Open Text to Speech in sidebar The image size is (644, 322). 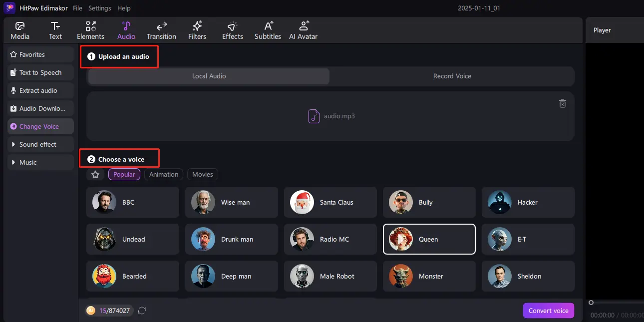[x=40, y=72]
